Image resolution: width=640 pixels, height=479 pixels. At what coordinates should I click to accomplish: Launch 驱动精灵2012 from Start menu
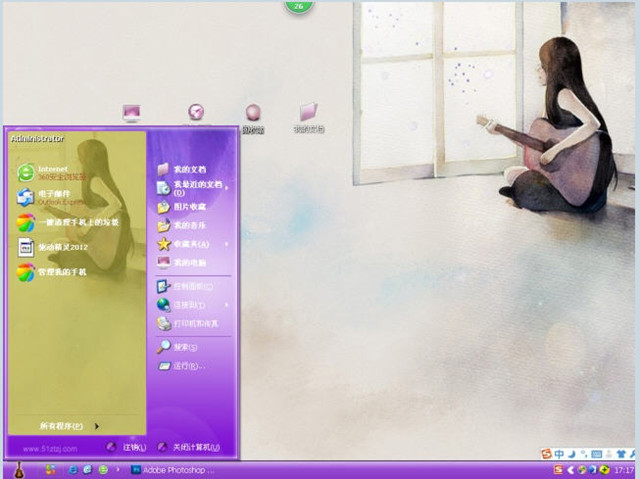click(x=52, y=247)
